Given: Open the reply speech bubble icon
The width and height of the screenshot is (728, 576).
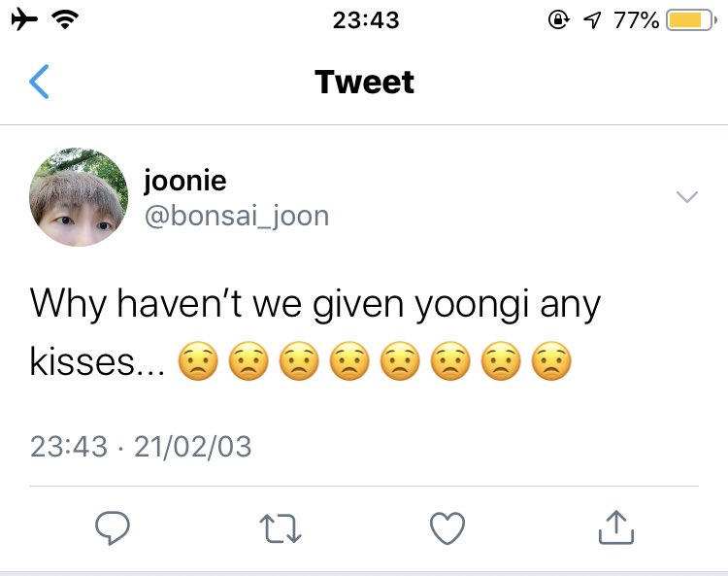Looking at the screenshot, I should [x=113, y=527].
